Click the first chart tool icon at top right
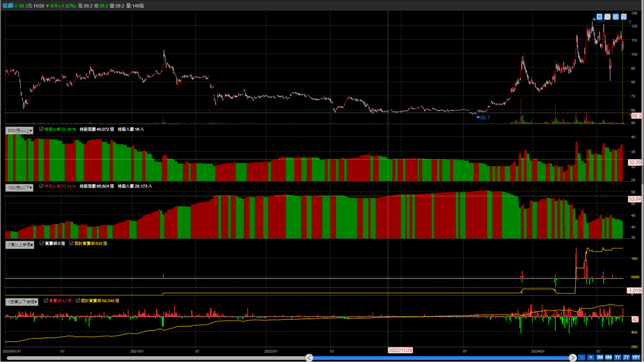Screen dimensions: 644x362 coord(599,17)
